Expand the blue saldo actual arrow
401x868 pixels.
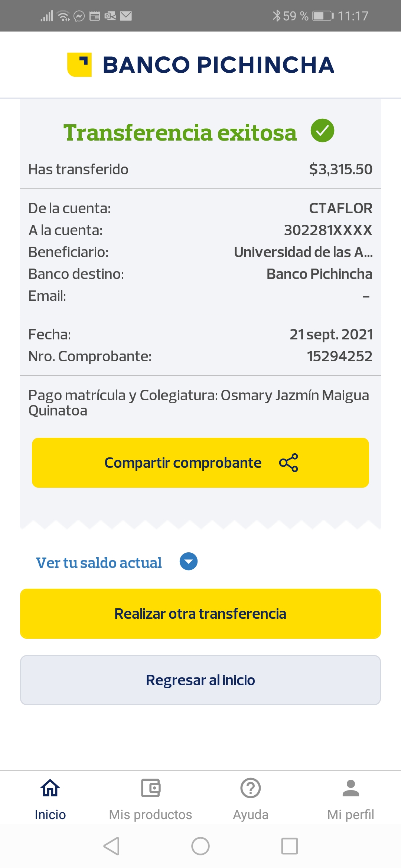pyautogui.click(x=189, y=562)
